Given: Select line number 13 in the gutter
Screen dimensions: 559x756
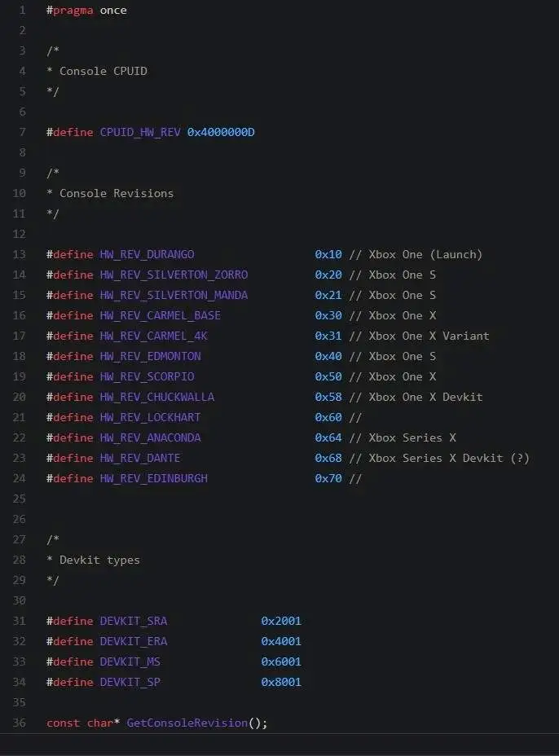Looking at the screenshot, I should click(x=20, y=254).
